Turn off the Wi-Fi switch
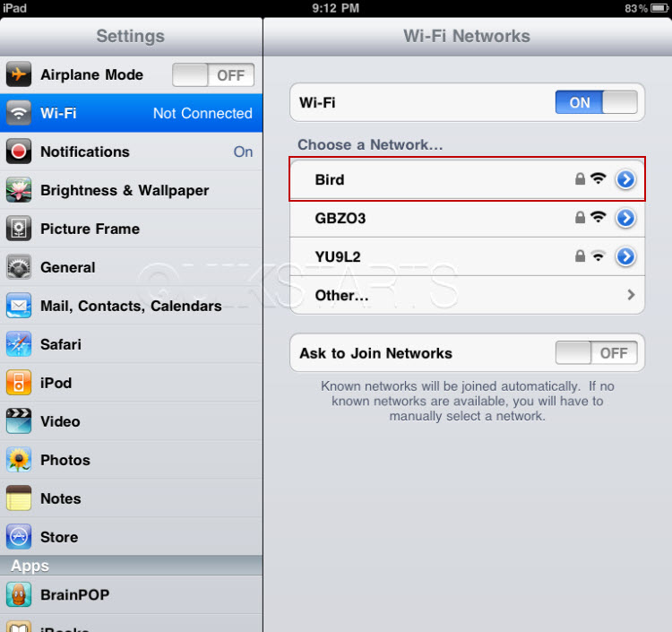 [596, 102]
